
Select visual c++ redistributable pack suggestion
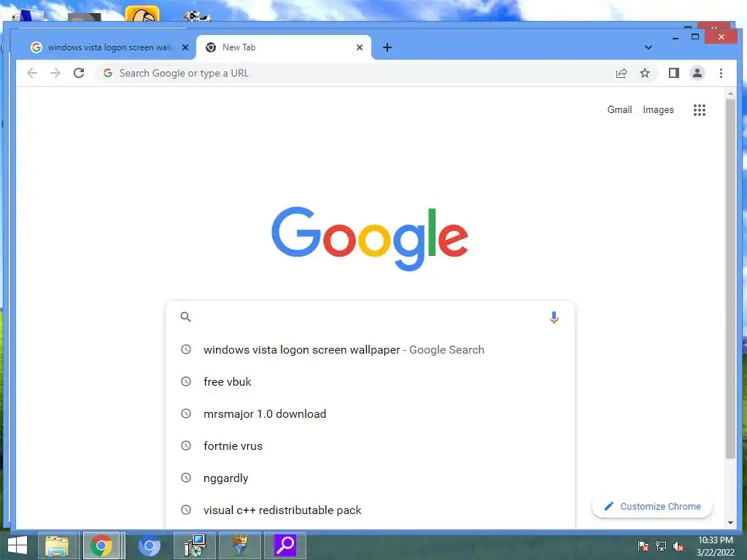(x=370, y=510)
